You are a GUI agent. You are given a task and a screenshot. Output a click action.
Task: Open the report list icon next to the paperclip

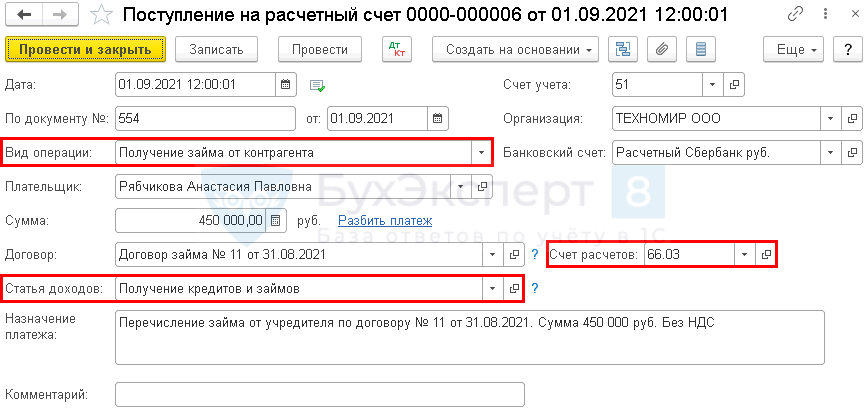(x=701, y=49)
